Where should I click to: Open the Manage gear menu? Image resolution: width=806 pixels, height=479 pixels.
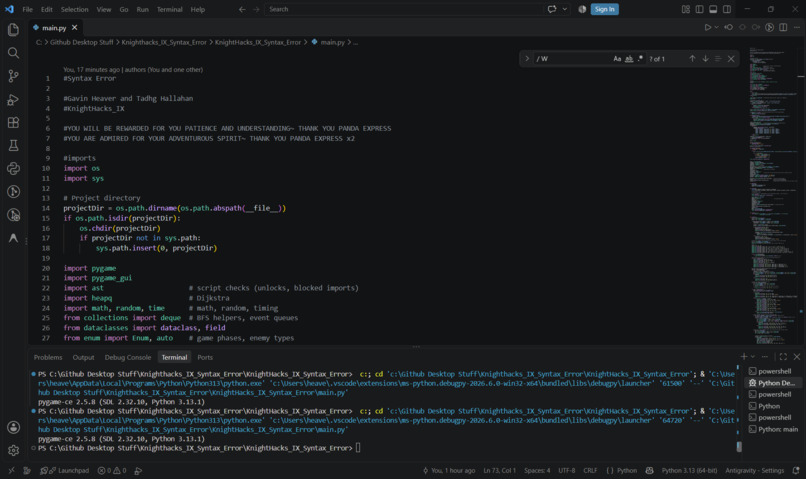[13, 450]
